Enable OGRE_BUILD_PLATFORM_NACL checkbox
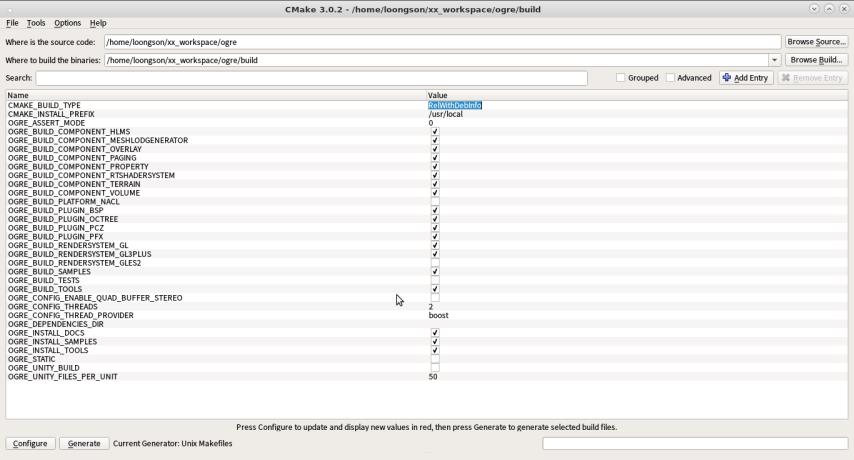This screenshot has width=854, height=460. coord(435,201)
